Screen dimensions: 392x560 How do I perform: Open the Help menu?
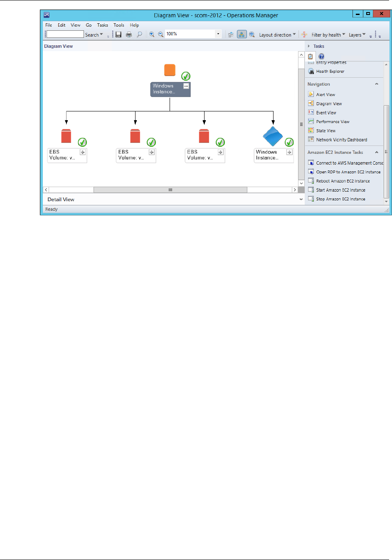pos(134,25)
